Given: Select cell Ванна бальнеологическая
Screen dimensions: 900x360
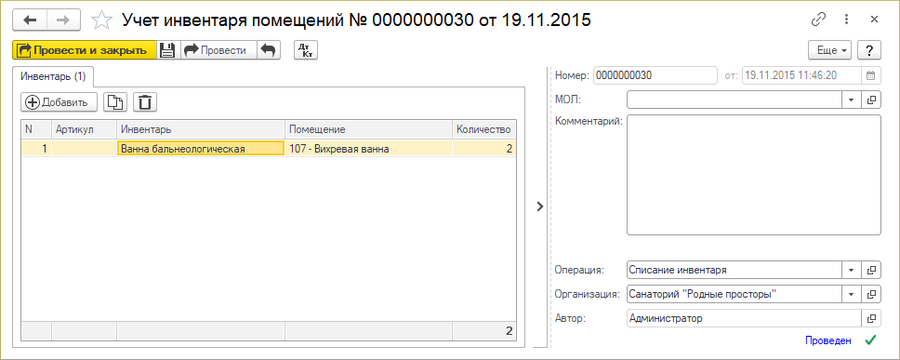Looking at the screenshot, I should pos(200,149).
